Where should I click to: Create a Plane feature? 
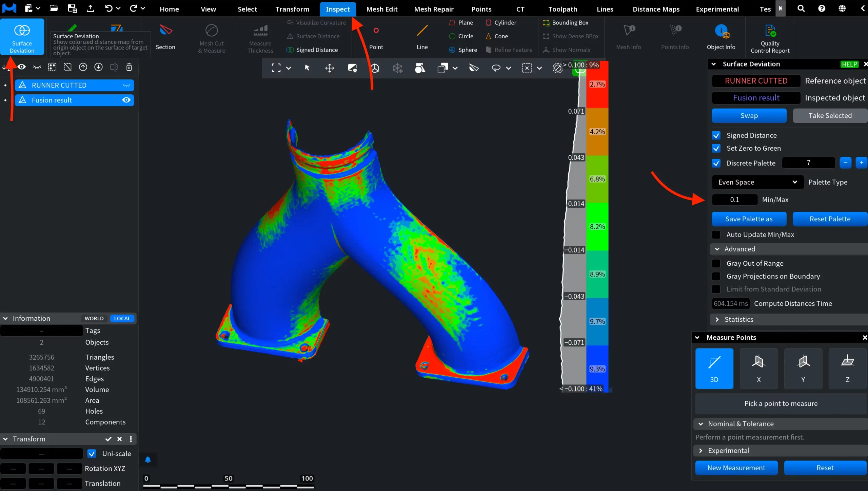pos(461,23)
